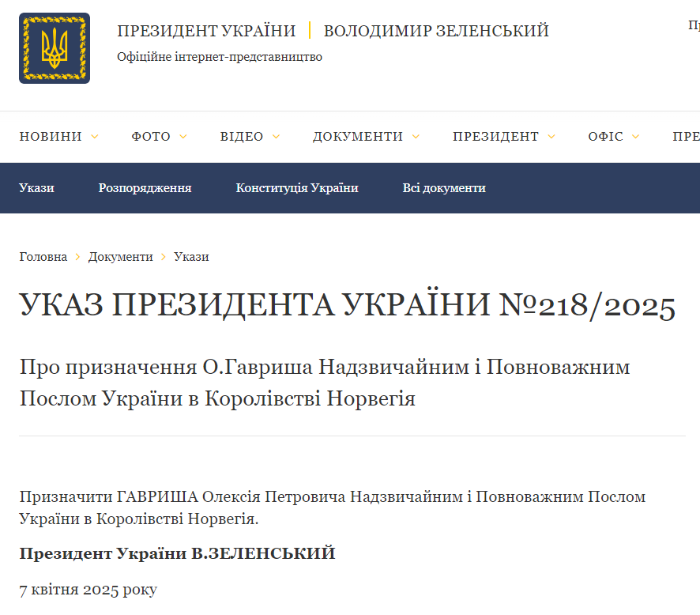Select Укази in the blue navigation bar
700x615 pixels.
(x=37, y=188)
